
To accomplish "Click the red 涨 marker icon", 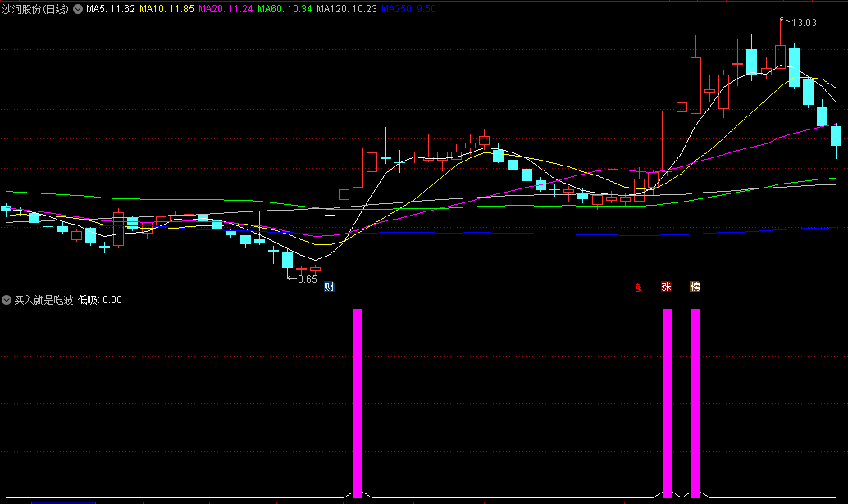I will tap(666, 286).
